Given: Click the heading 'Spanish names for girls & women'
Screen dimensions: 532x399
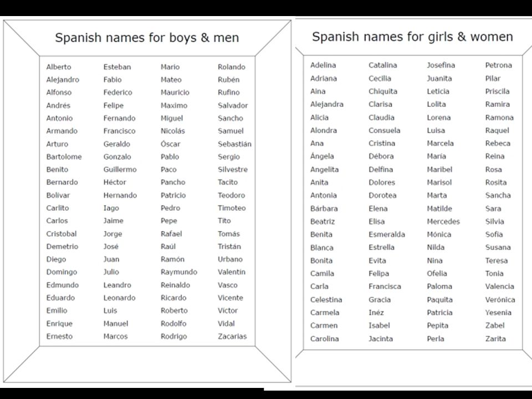Looking at the screenshot, I should [x=412, y=37].
